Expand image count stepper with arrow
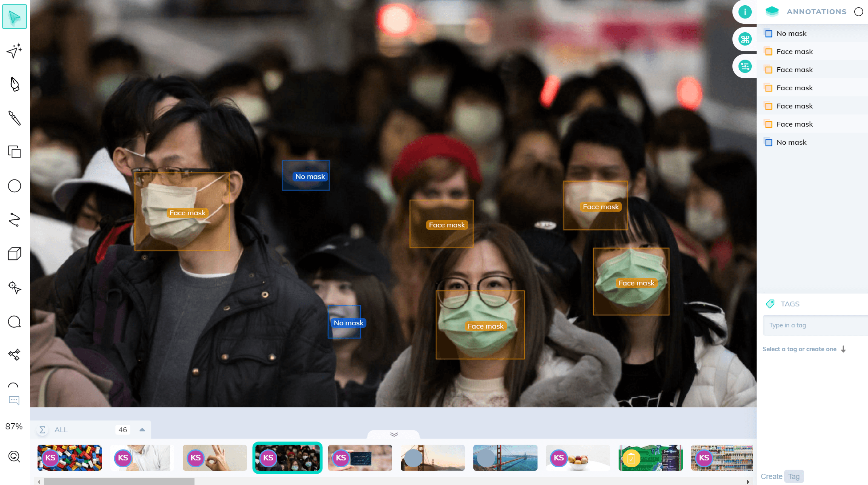The image size is (868, 485). click(142, 429)
